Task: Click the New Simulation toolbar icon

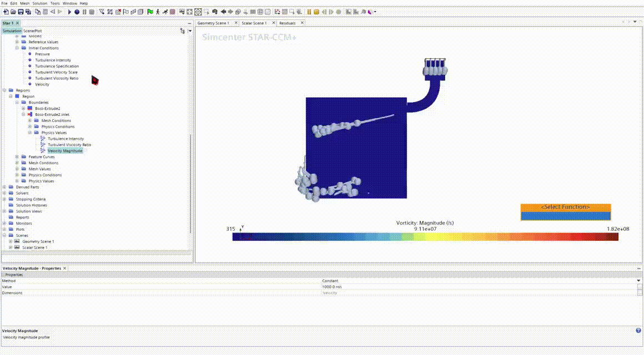Action: [6, 12]
